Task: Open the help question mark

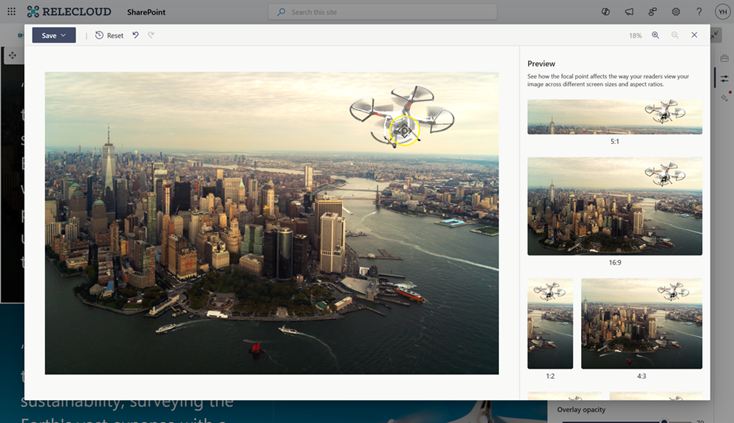Action: click(x=698, y=12)
